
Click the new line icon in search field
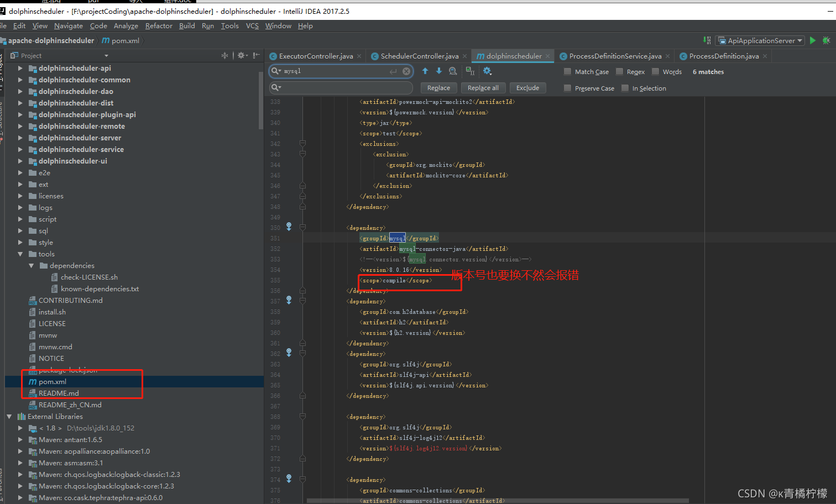coord(393,71)
